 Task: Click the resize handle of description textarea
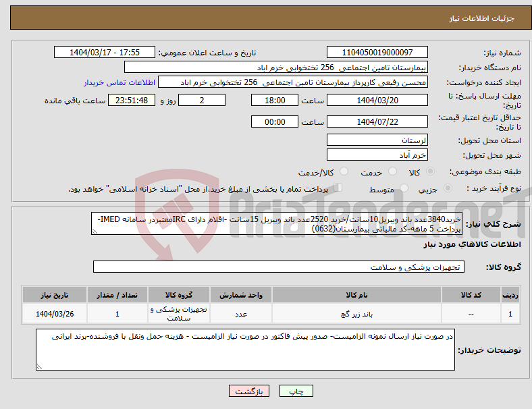click(x=95, y=231)
